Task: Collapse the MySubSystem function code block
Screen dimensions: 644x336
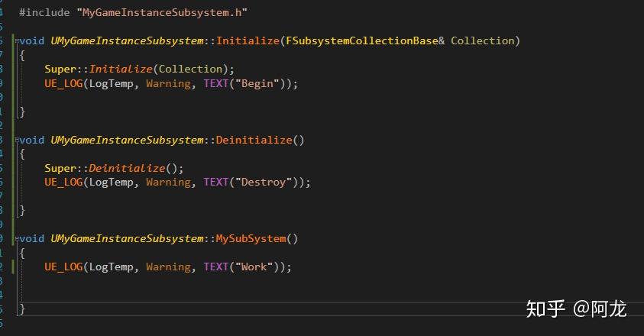Action: [18, 239]
